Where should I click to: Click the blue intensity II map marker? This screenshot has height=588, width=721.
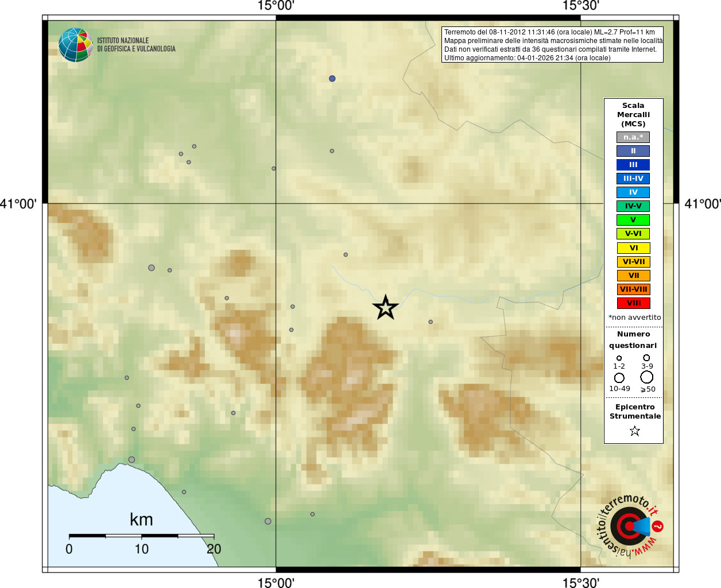[x=332, y=79]
